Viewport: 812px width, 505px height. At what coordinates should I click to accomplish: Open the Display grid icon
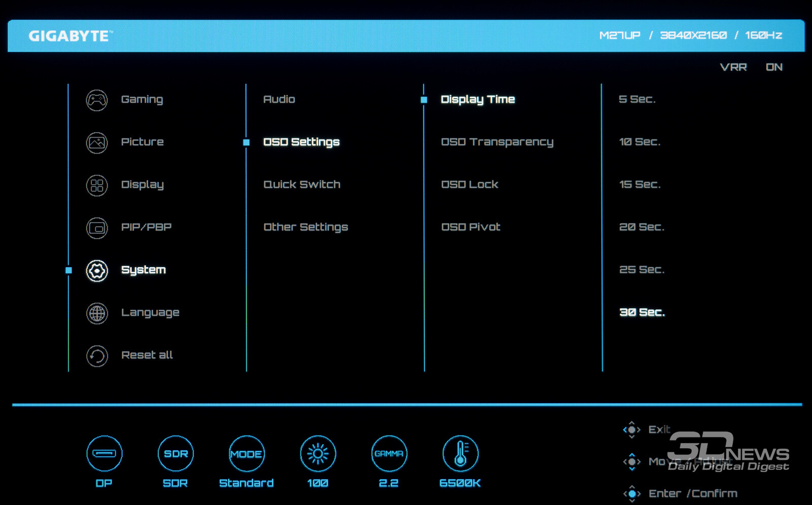96,185
